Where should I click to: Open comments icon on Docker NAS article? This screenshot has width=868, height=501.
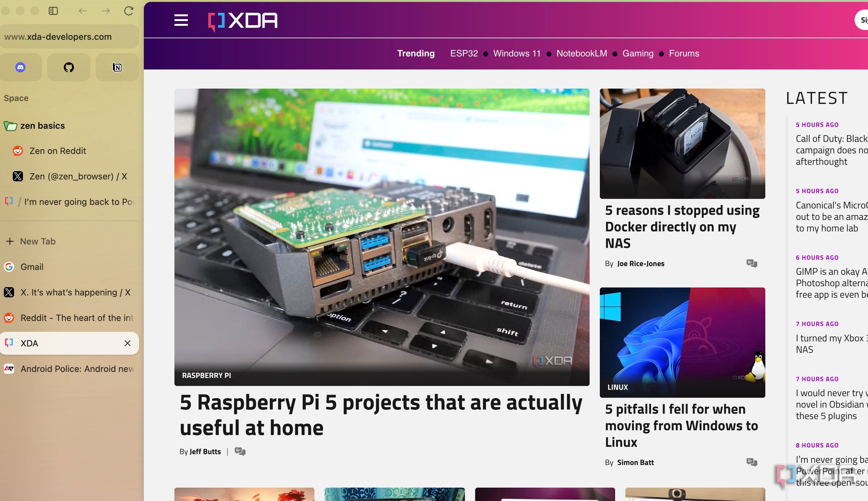pyautogui.click(x=752, y=264)
